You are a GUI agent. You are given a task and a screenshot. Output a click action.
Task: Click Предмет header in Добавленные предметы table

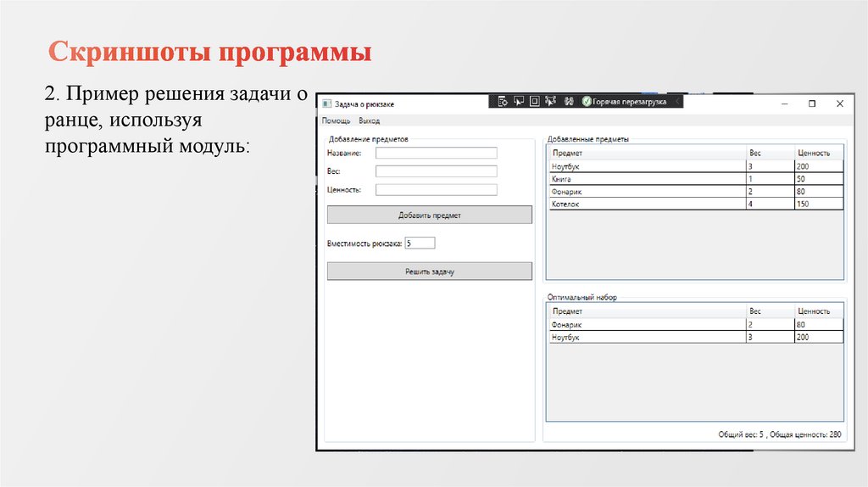(x=647, y=153)
